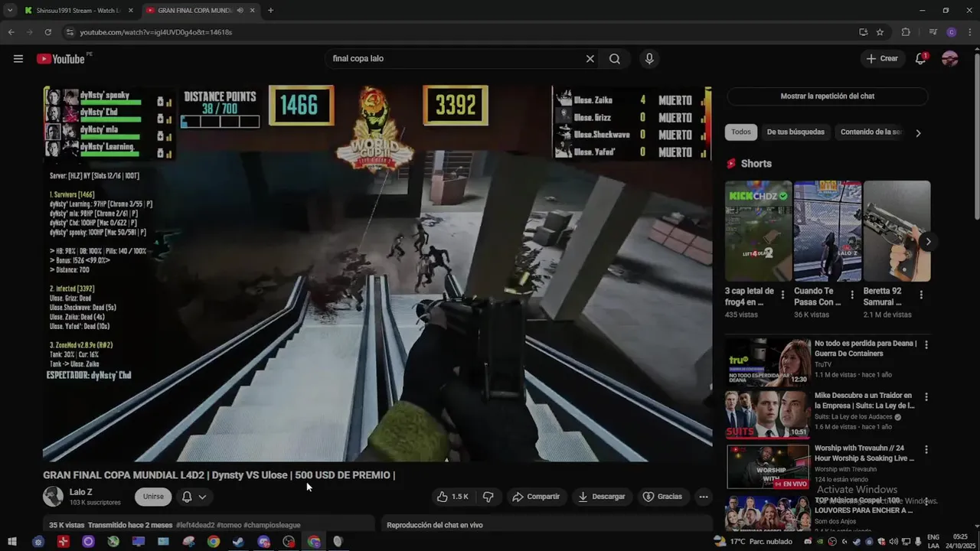980x551 pixels.
Task: Click the video player to pause
Action: 377,273
